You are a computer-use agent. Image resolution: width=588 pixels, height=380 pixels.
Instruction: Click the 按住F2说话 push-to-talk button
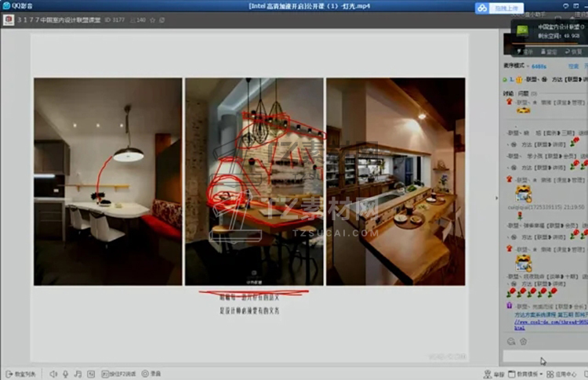pos(118,374)
